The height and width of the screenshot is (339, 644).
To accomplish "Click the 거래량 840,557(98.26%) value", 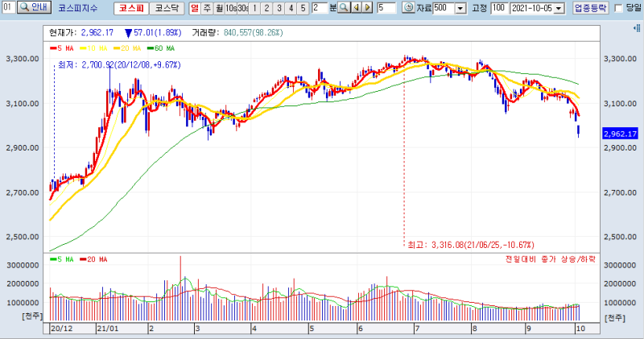I will pos(254,33).
